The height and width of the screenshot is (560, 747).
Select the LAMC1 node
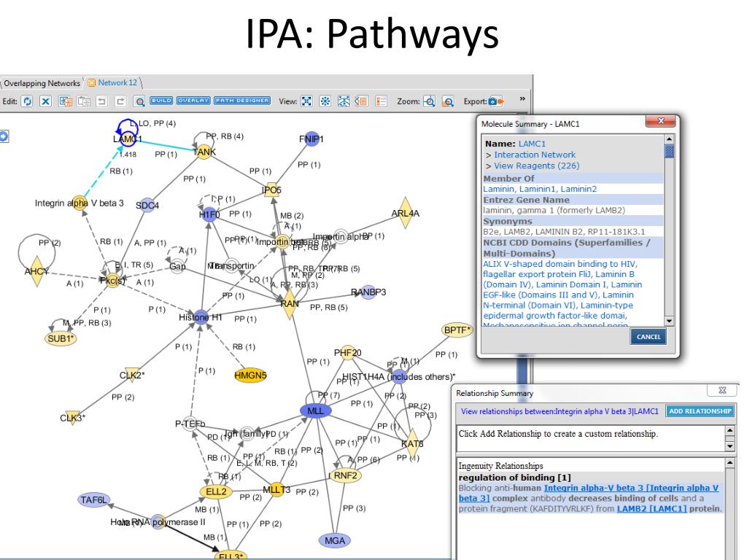coord(127,139)
